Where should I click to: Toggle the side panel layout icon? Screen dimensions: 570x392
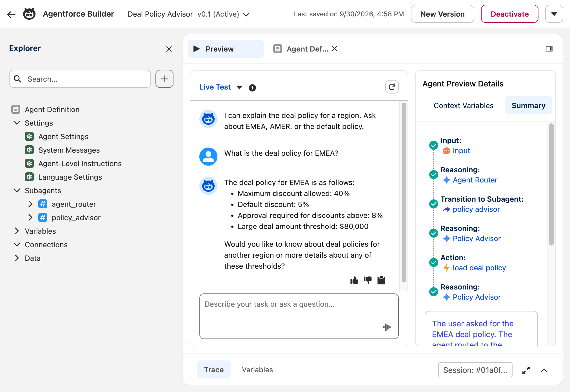pyautogui.click(x=549, y=49)
